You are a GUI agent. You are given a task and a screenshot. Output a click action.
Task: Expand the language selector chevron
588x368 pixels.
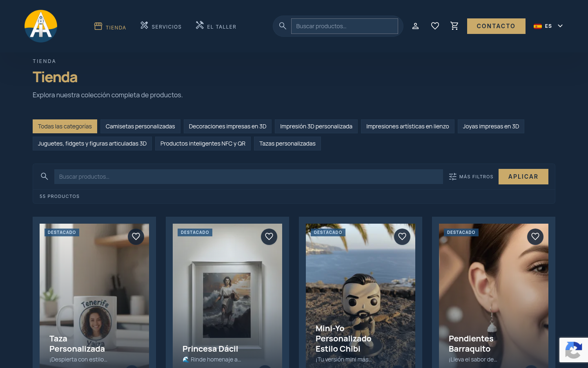point(560,26)
